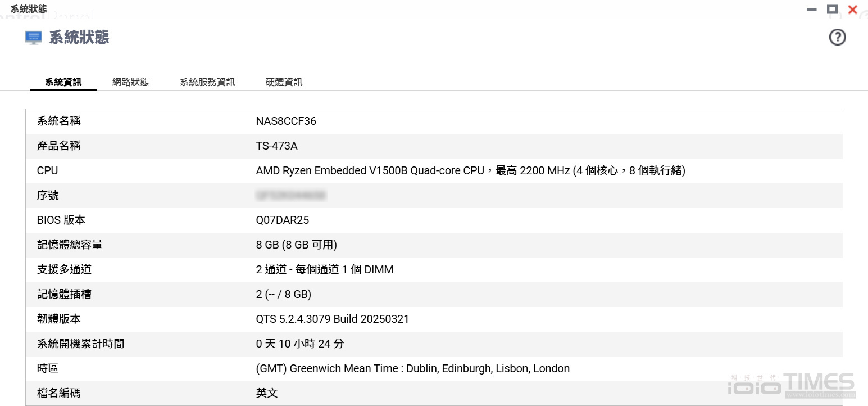
Task: Click the 支援多通道 row label
Action: click(64, 269)
